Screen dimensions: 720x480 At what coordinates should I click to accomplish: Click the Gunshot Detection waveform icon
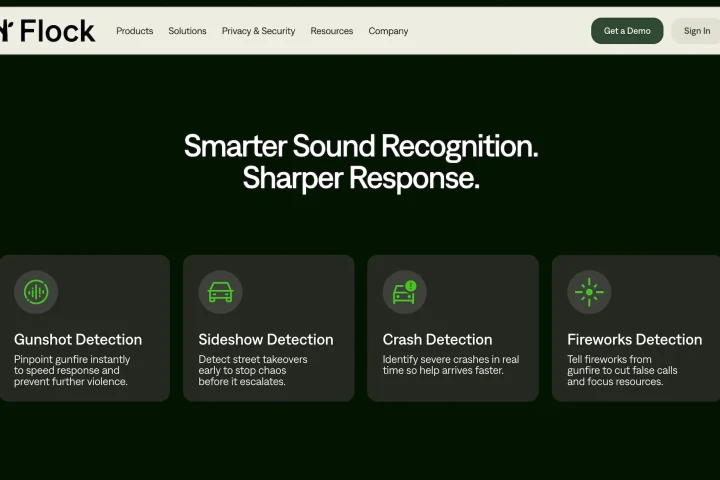(36, 292)
